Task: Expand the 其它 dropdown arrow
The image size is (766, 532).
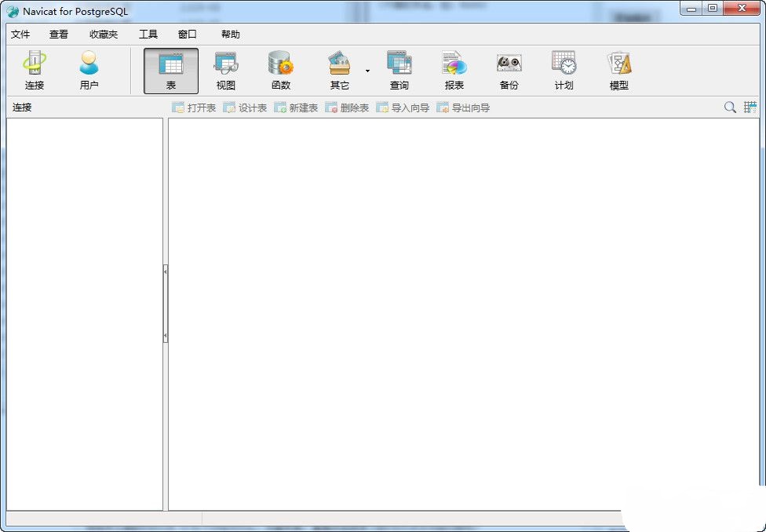Action: coord(367,71)
